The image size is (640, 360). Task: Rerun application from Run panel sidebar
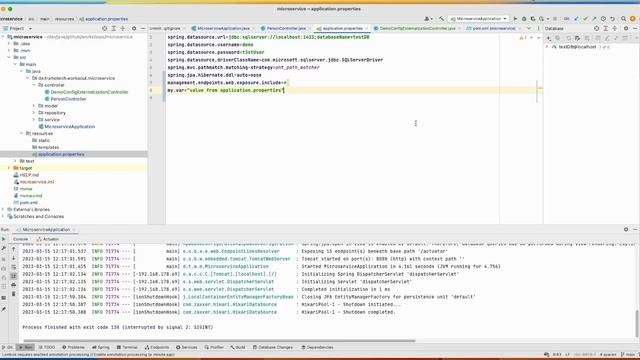pos(4,239)
